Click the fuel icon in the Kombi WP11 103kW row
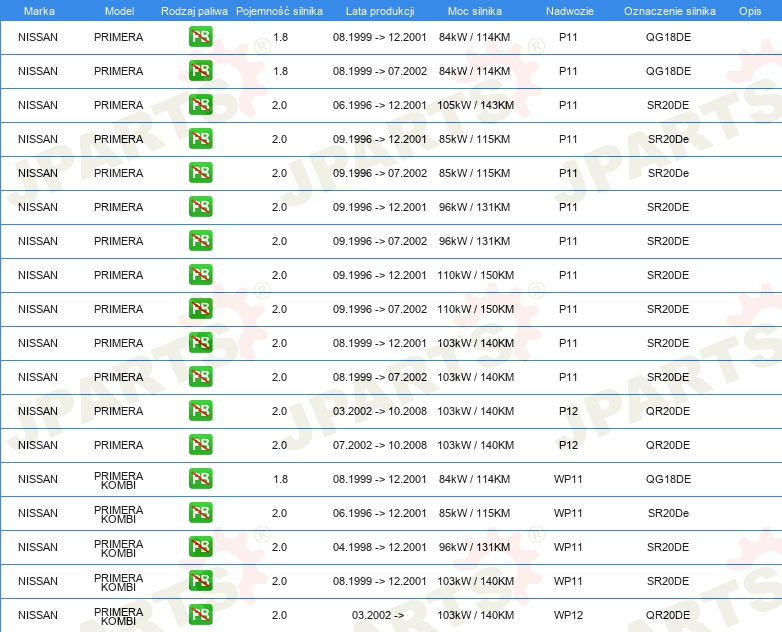 click(x=200, y=580)
